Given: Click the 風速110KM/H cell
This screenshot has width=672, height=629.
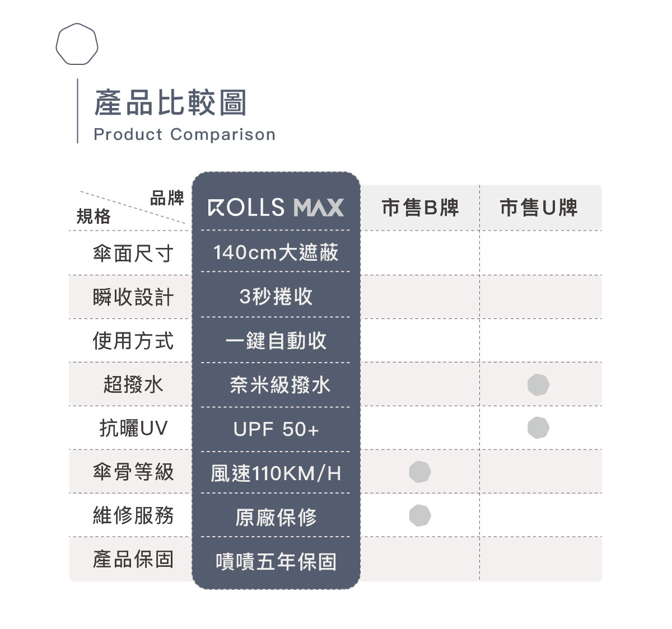Looking at the screenshot, I should (x=276, y=473).
